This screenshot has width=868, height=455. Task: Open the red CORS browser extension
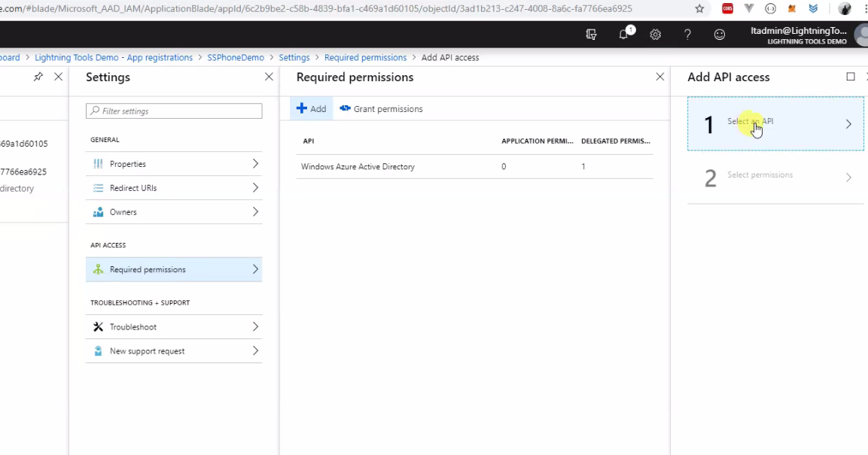727,9
